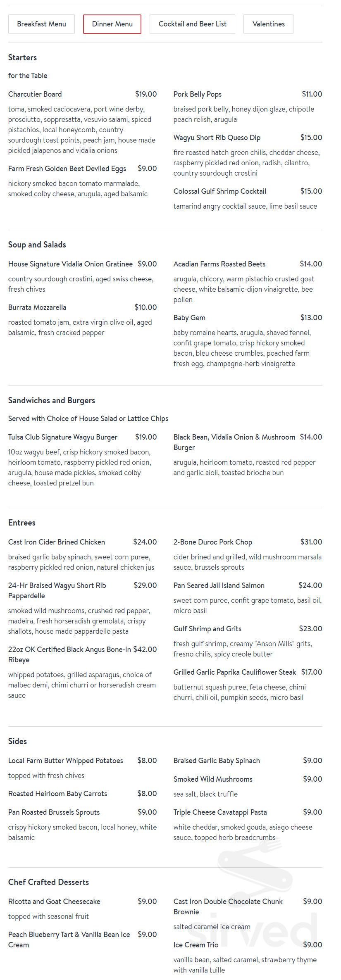
Task: Choose Gulf Shrimp and Grits entree
Action: coord(207,628)
